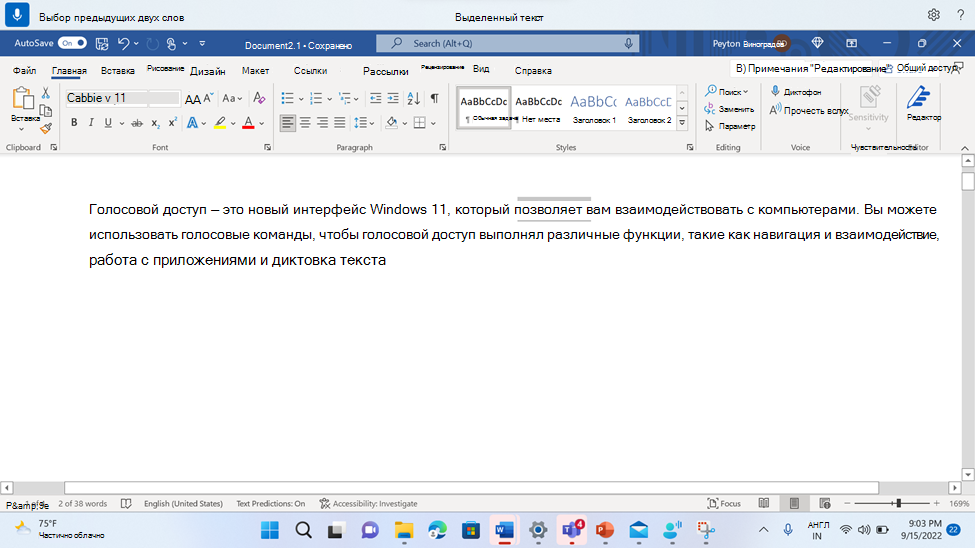Decrease indent icon

click(376, 98)
